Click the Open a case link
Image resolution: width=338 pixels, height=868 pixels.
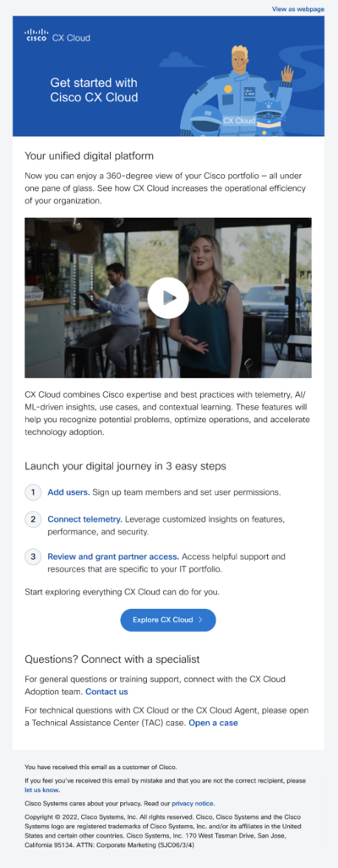[x=213, y=723]
